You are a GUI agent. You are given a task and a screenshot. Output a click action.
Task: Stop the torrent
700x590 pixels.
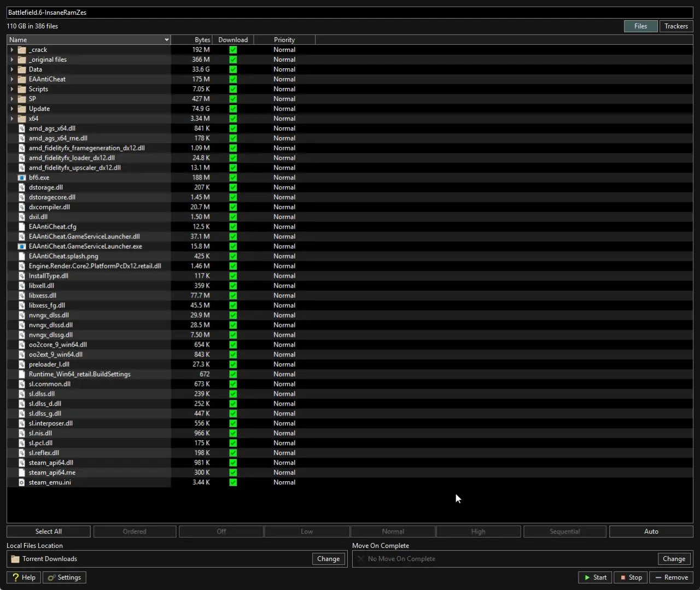(631, 577)
